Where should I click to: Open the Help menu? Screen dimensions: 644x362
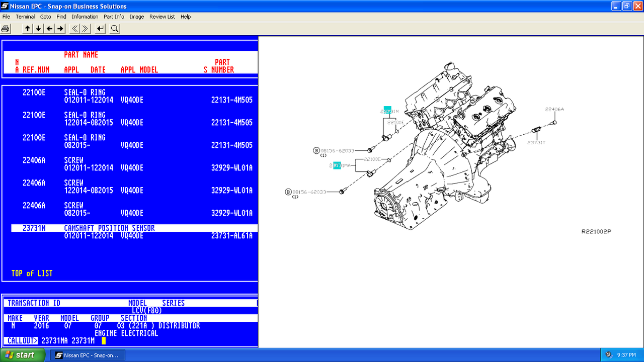(186, 17)
